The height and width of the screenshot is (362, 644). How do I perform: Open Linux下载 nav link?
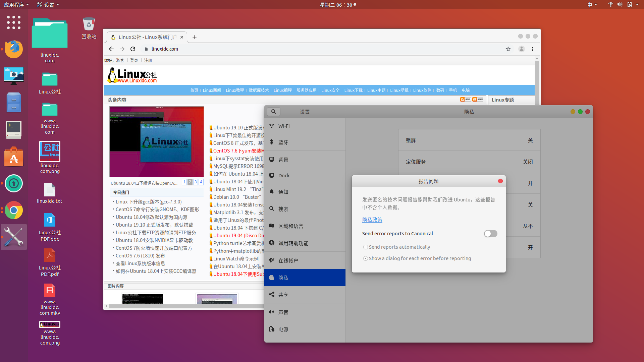pyautogui.click(x=353, y=90)
